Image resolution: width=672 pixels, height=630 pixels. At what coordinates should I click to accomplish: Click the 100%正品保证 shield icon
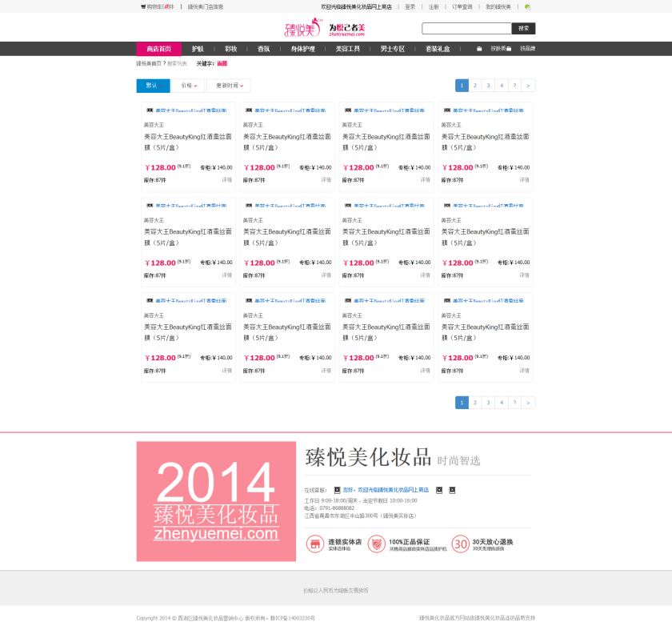pyautogui.click(x=376, y=544)
